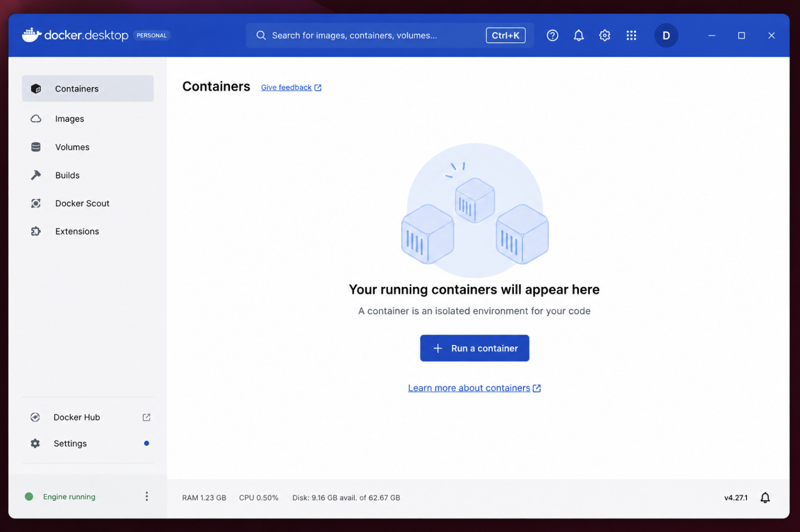Click 'Your running containers will appear here'

click(474, 289)
